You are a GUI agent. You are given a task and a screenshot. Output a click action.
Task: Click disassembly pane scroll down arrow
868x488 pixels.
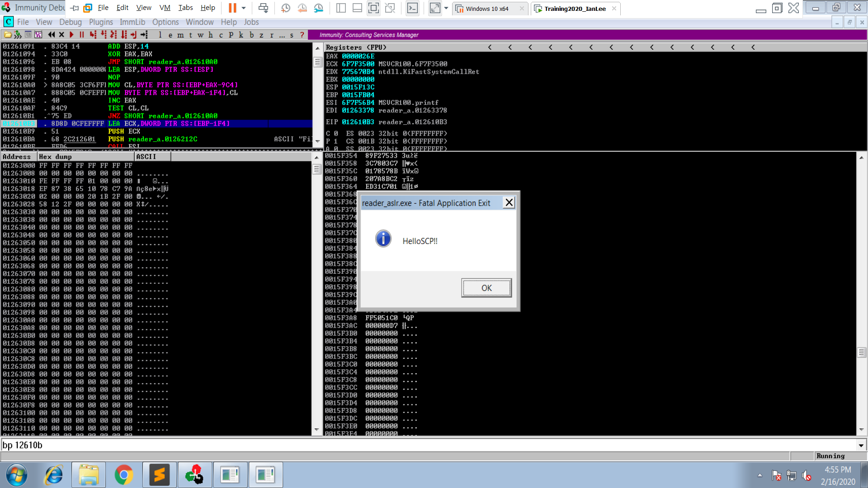click(x=317, y=141)
